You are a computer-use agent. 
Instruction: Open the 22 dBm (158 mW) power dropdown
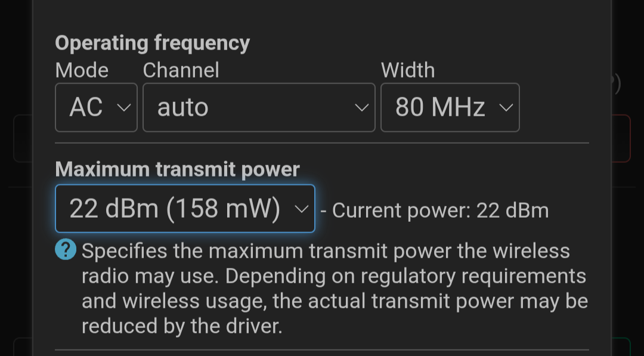185,209
